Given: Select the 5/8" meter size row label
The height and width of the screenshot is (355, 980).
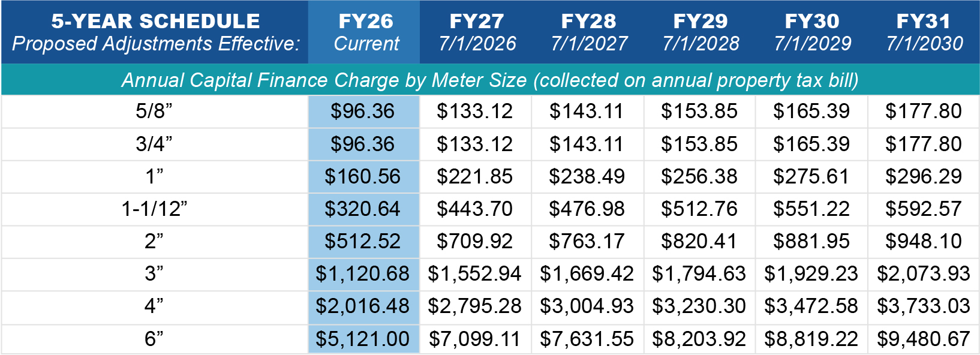Looking at the screenshot, I should [154, 112].
